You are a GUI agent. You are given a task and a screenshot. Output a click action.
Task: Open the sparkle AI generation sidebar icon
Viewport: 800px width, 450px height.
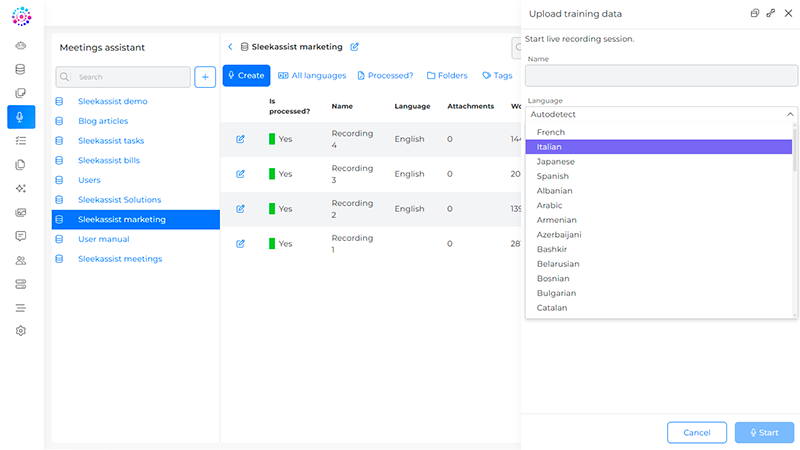coord(20,188)
